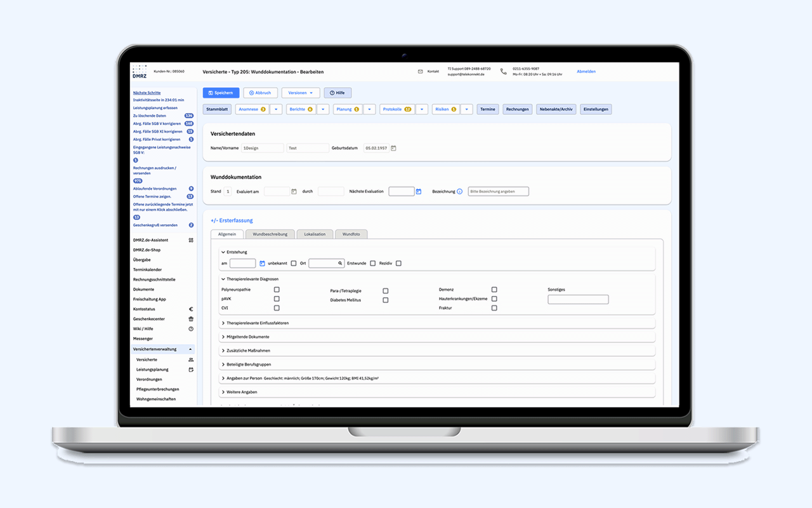Click the euro icon beside Kontostatus
This screenshot has width=812, height=508.
coord(191,309)
